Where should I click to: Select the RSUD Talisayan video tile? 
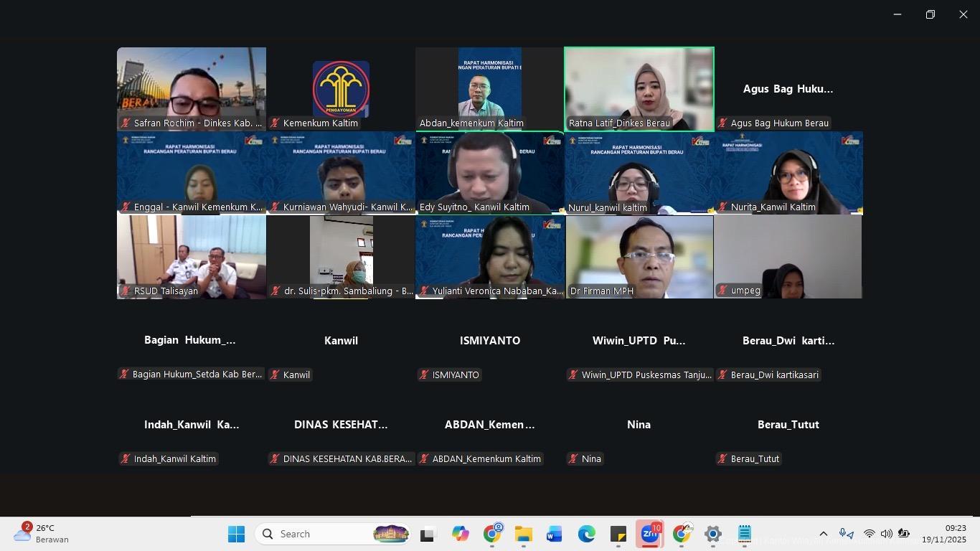[192, 256]
